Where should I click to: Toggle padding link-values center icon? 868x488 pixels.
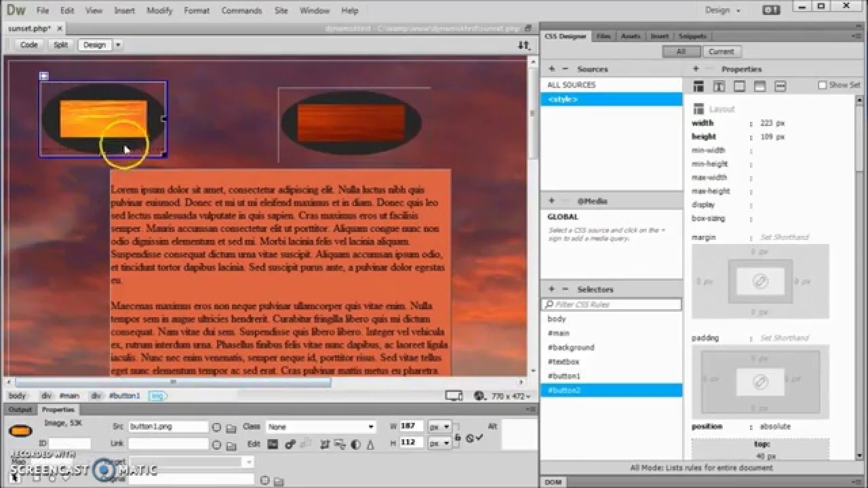pyautogui.click(x=760, y=382)
